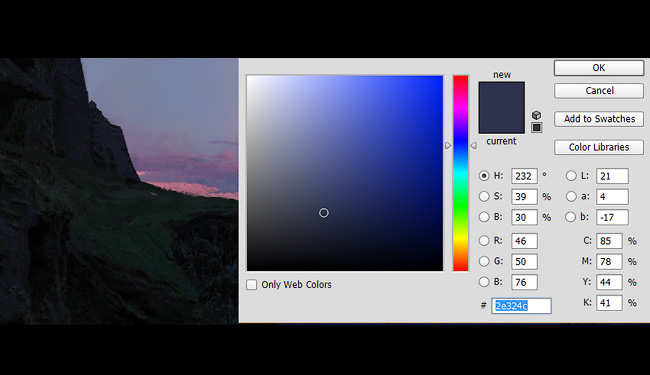Image resolution: width=650 pixels, height=375 pixels.
Task: Click the H hue value field 232
Action: (x=524, y=176)
